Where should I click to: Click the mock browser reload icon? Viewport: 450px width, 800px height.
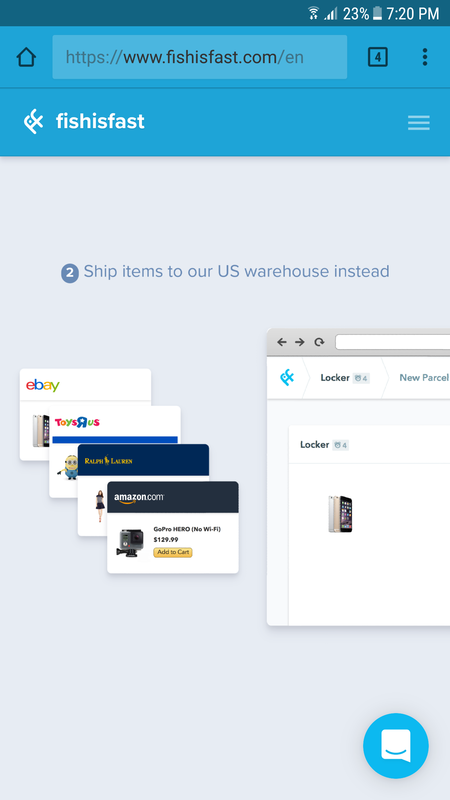[319, 342]
